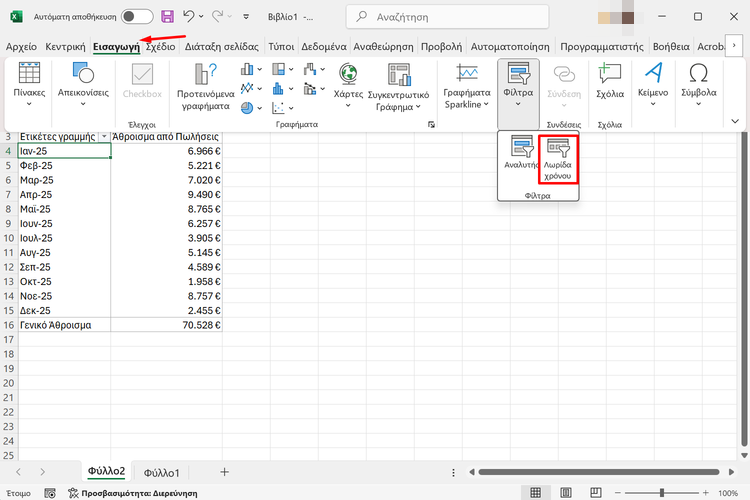Click the horizontal scrollbar
This screenshot has width=750, height=500.
(599, 472)
